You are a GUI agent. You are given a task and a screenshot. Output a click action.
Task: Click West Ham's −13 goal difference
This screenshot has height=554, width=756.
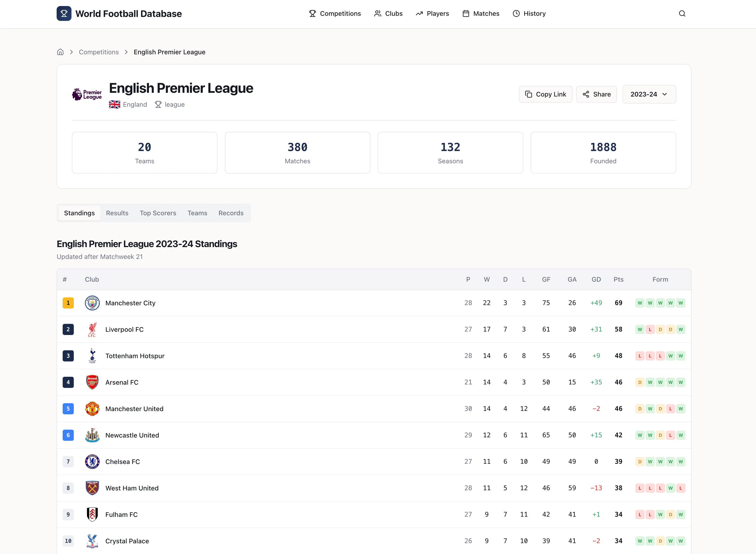tap(596, 488)
